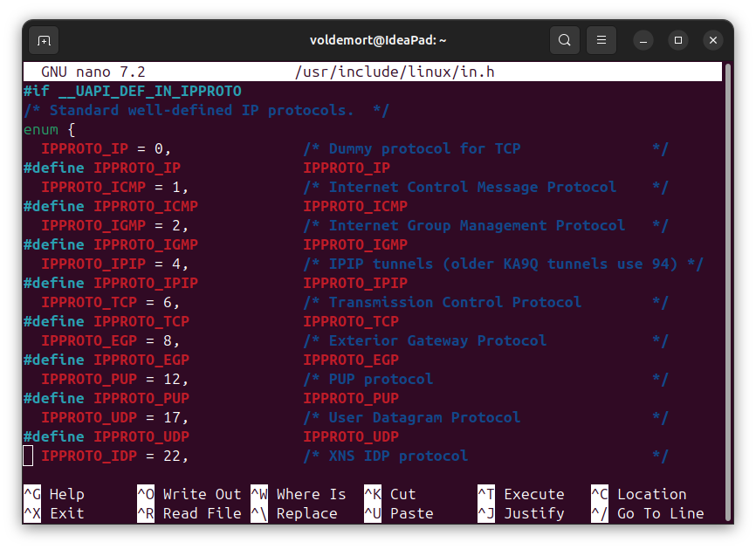Click the ^U Paste shortcut
Image resolution: width=756 pixels, height=549 pixels.
coord(399,513)
